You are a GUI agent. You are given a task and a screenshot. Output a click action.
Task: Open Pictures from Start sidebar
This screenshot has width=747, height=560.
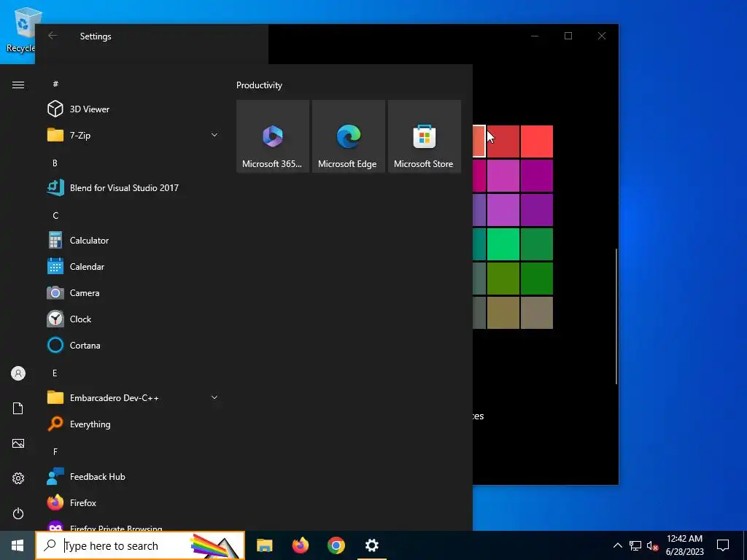click(18, 443)
